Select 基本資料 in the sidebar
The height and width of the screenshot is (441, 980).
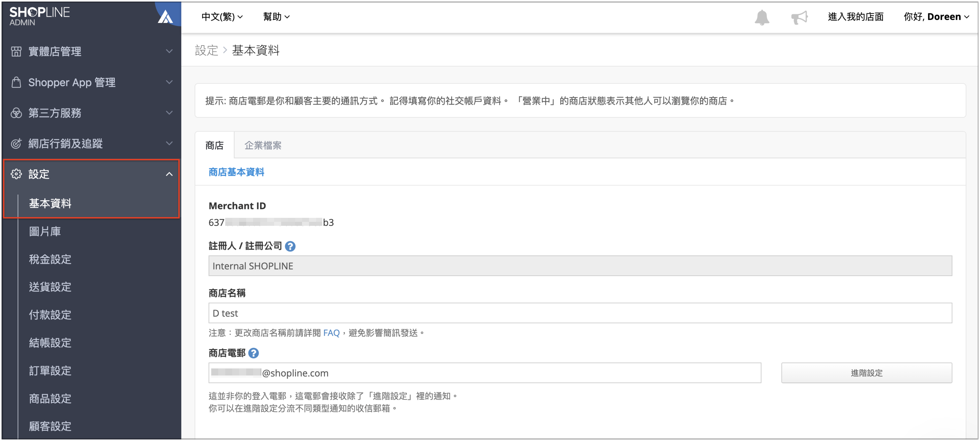point(50,204)
